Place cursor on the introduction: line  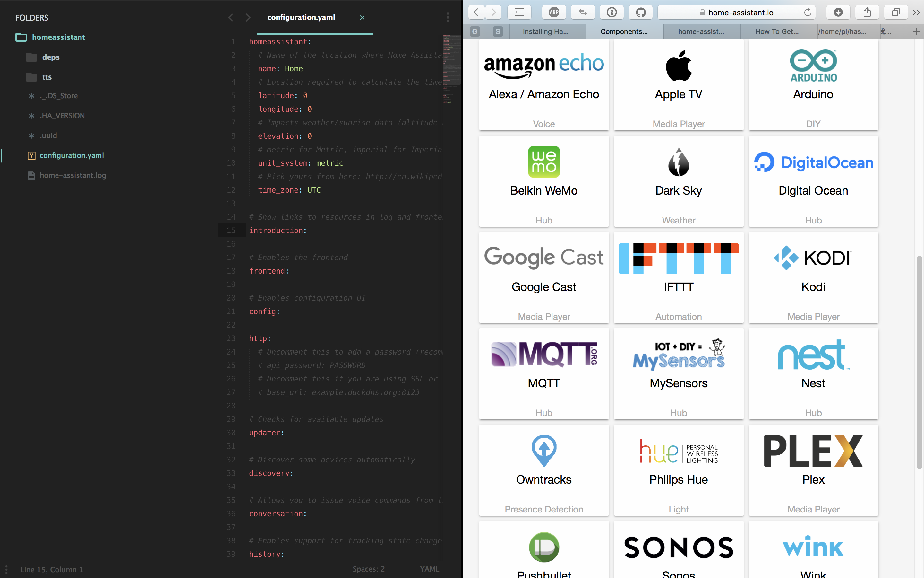coord(278,231)
